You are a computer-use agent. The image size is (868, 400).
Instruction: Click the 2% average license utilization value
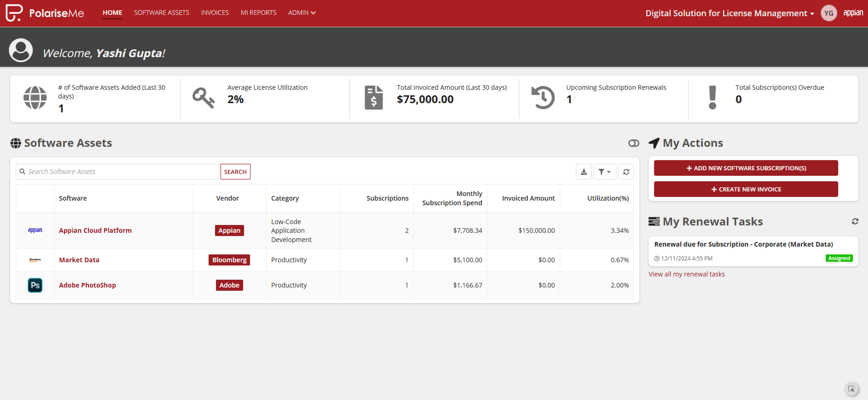tap(235, 99)
